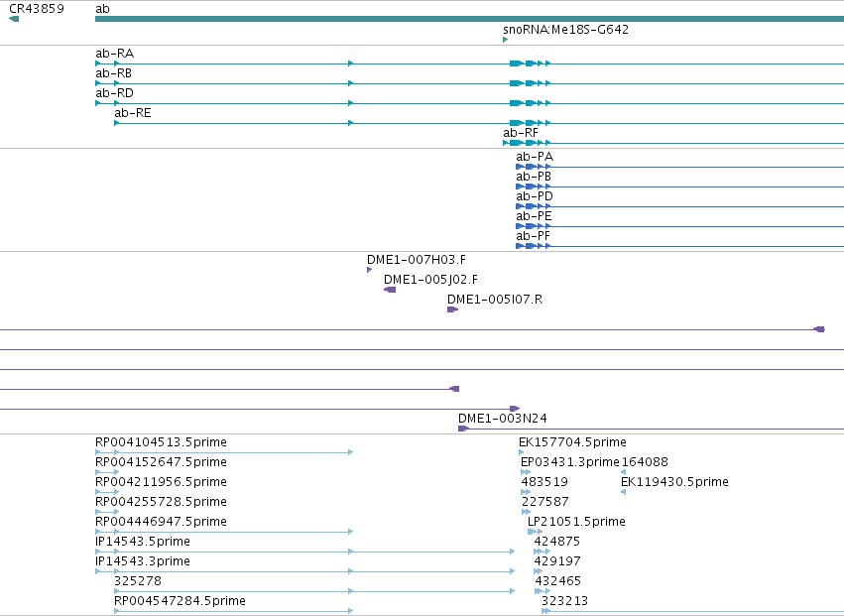Select the snoRNA:Me18S-G642 feature arrow

point(506,40)
